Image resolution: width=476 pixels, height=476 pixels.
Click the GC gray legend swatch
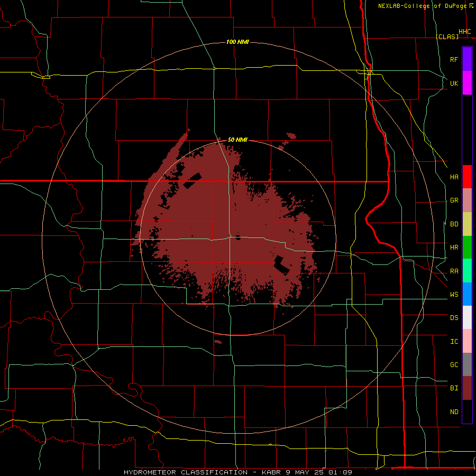point(467,364)
